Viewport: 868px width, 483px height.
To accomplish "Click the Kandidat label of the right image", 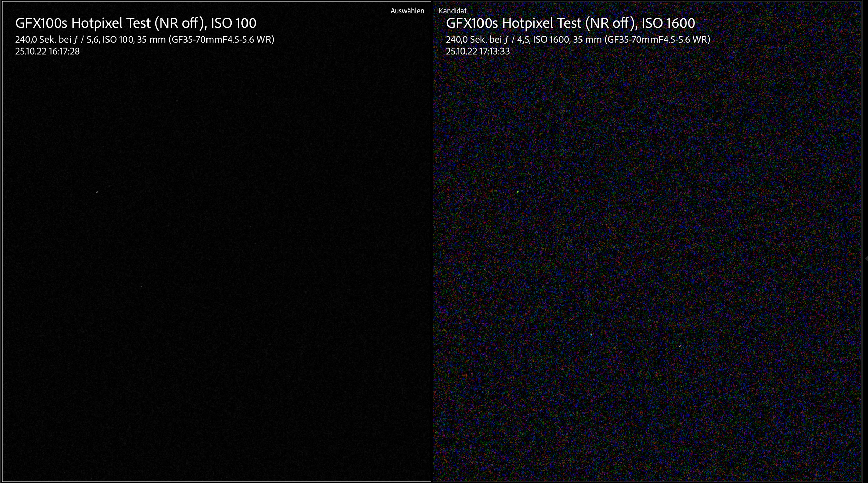I will click(452, 11).
